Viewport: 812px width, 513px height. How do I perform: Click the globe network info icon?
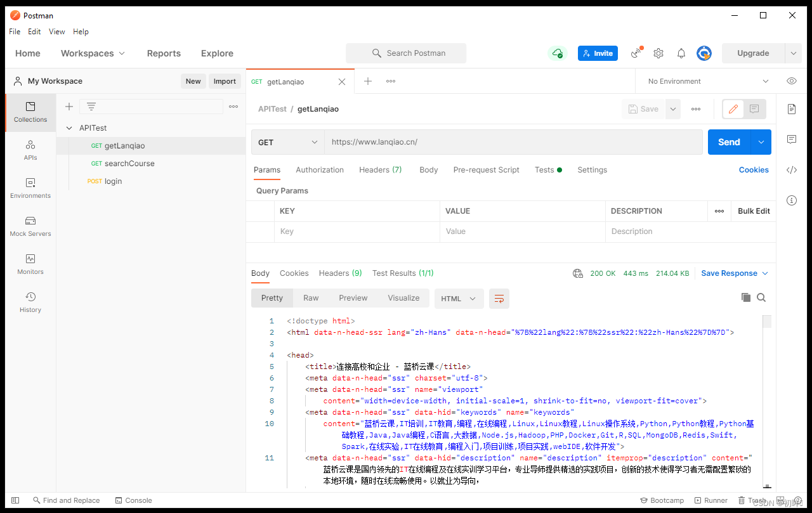tap(577, 273)
